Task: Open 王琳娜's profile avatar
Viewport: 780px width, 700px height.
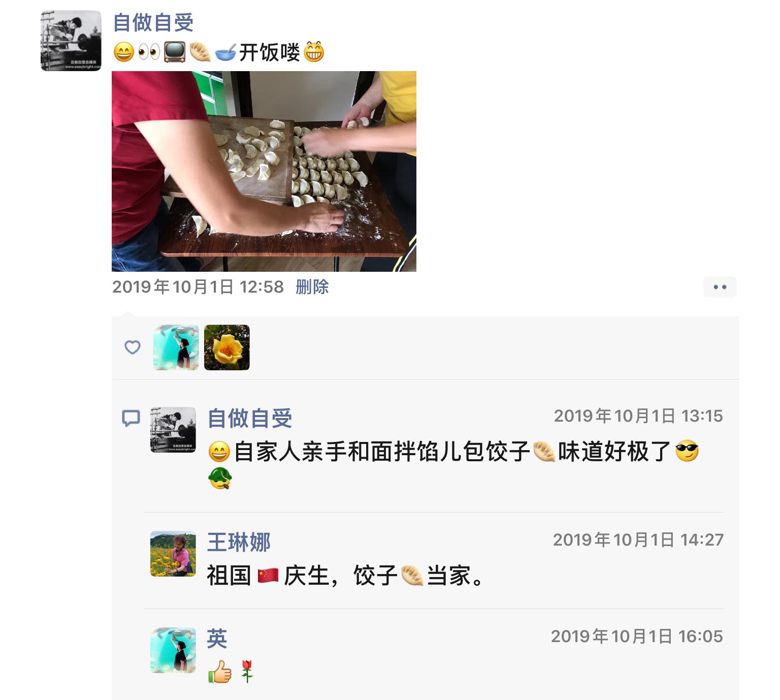Action: pyautogui.click(x=173, y=554)
